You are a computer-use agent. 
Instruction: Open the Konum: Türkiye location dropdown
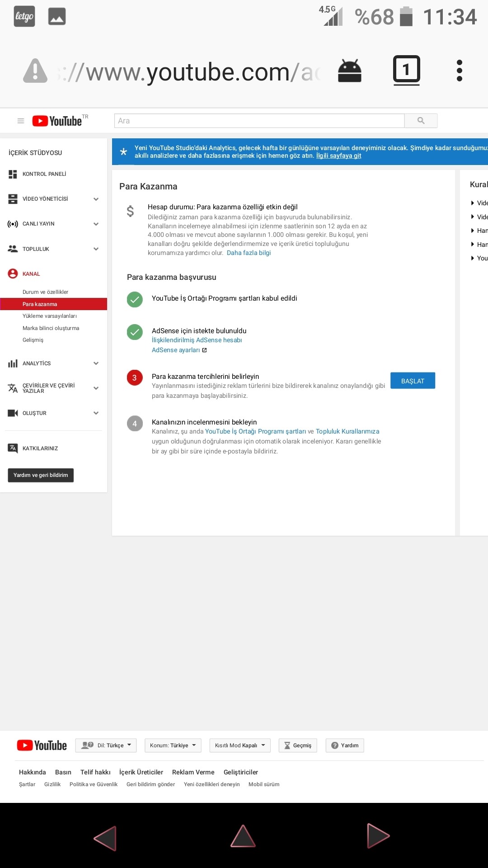[x=173, y=745]
